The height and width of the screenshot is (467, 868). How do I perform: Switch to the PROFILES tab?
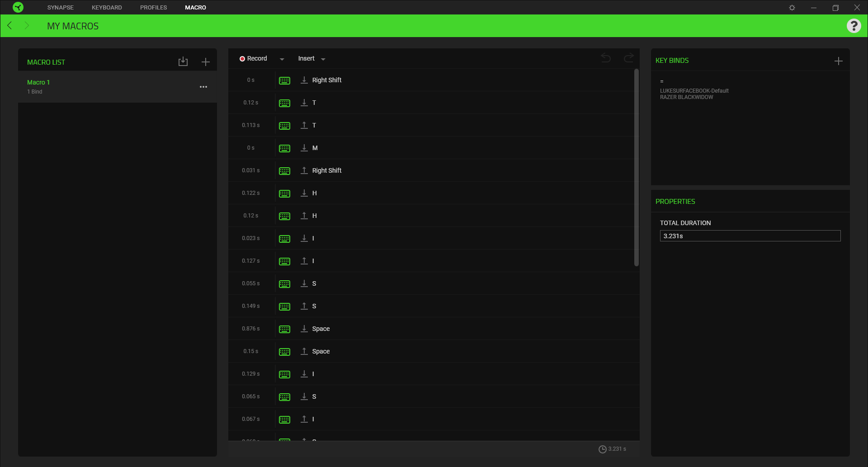pyautogui.click(x=153, y=8)
